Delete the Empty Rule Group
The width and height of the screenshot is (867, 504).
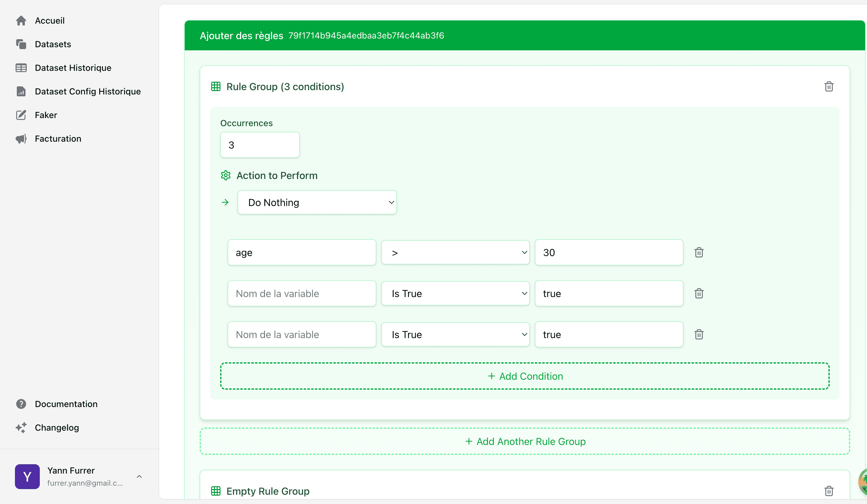coord(828,491)
